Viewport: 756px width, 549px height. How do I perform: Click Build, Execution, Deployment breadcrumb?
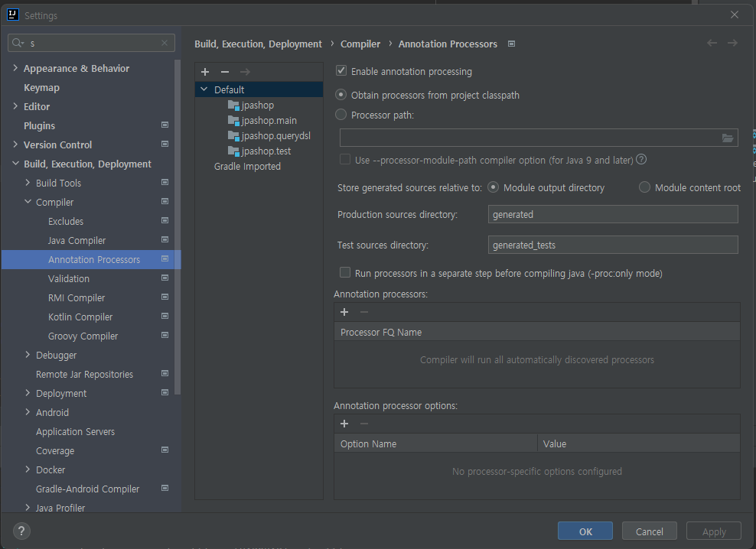click(258, 44)
